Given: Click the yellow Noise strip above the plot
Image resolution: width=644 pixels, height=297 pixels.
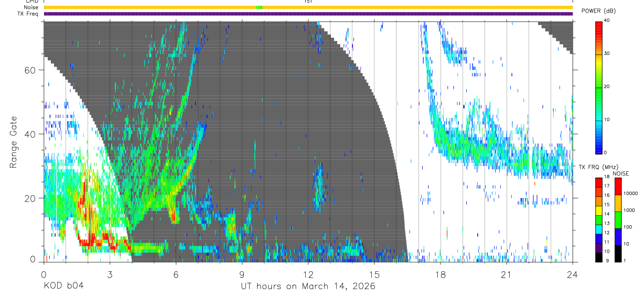Looking at the screenshot, I should (x=308, y=7).
